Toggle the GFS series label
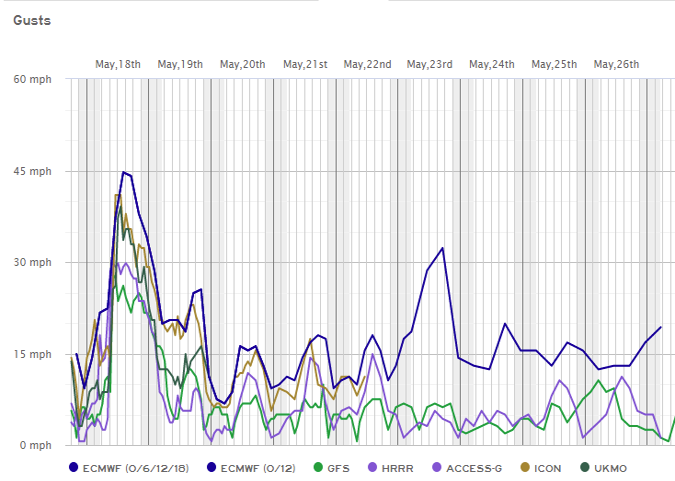675x481 pixels. coord(339,468)
